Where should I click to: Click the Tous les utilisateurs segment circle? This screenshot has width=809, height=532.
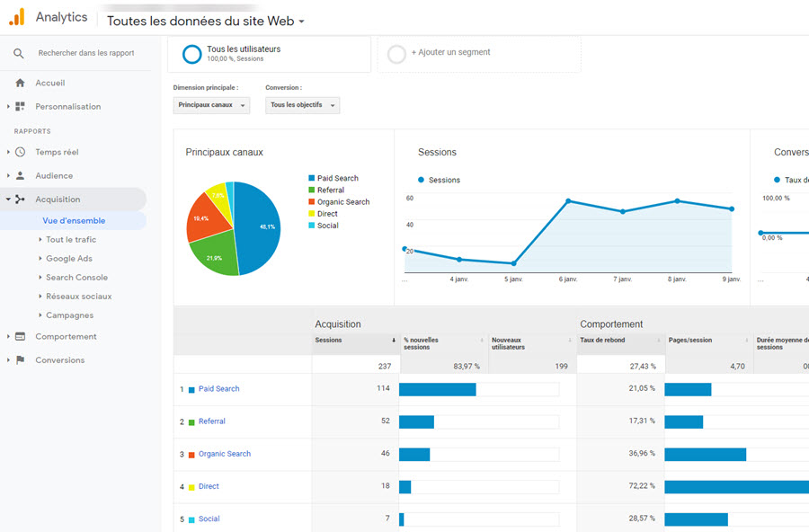[192, 54]
